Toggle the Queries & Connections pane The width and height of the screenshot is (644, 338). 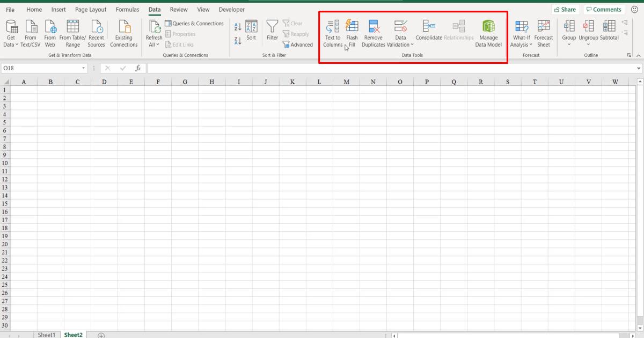coord(195,23)
